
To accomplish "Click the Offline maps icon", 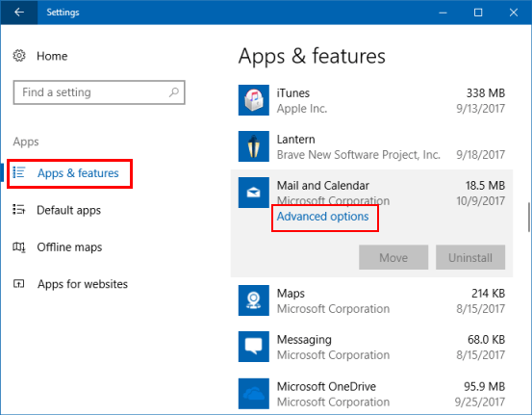I will pyautogui.click(x=18, y=246).
